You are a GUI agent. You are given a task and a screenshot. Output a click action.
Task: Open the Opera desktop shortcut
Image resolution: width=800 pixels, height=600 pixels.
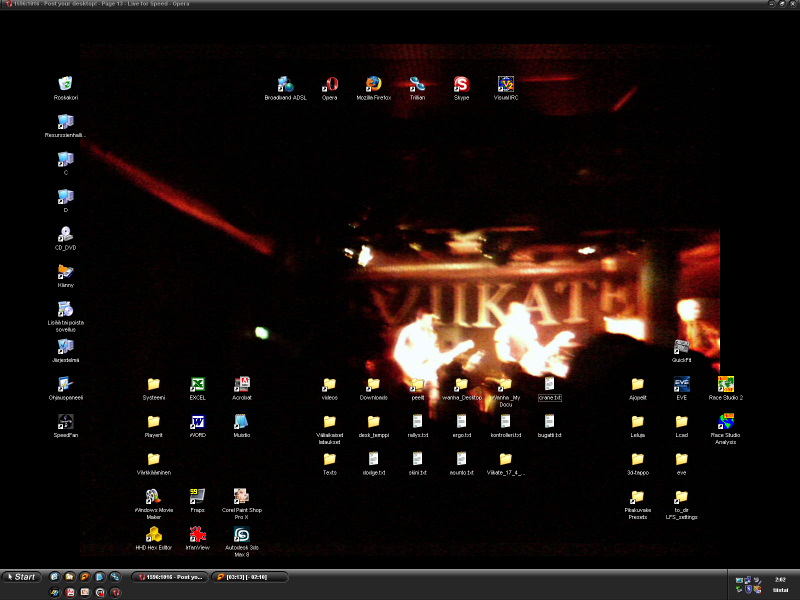pos(330,87)
